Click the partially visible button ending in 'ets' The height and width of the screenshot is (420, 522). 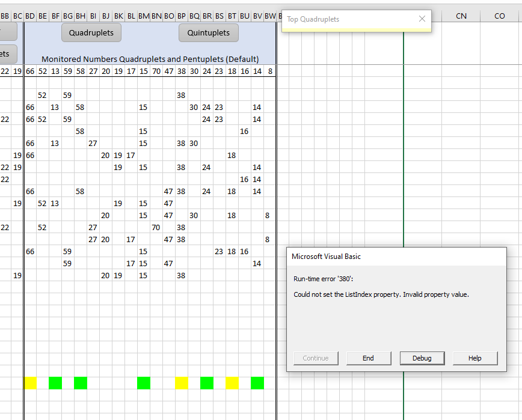coord(8,53)
